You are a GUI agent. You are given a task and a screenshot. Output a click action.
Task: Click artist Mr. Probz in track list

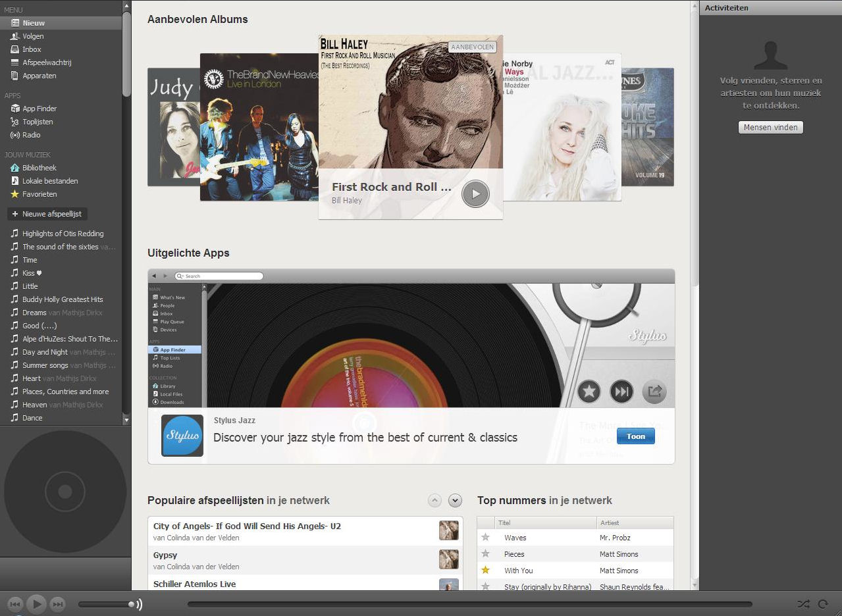[x=615, y=538]
